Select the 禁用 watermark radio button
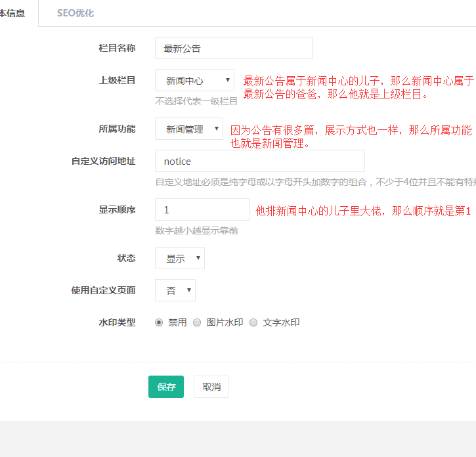The height and width of the screenshot is (457, 476). [159, 322]
